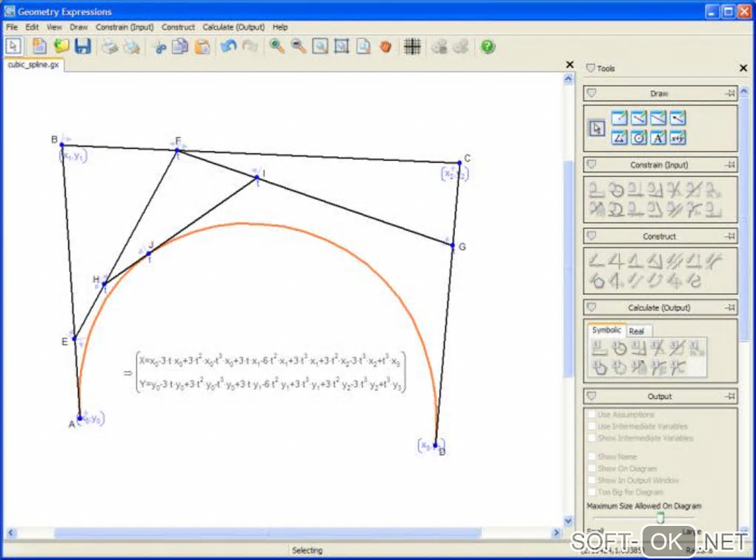Open the Construct menu

178,27
